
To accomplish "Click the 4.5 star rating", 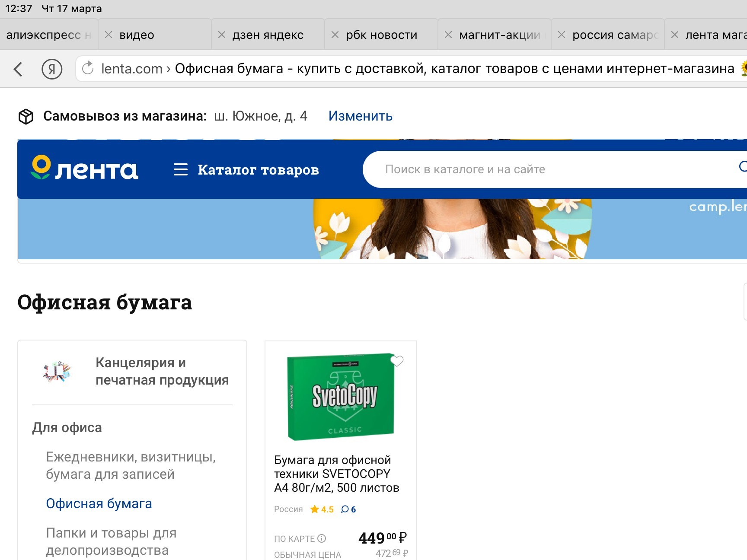I will [x=322, y=509].
